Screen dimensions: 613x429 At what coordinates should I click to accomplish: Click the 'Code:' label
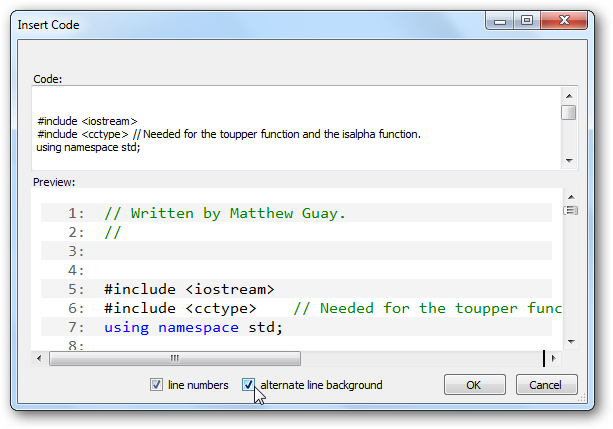pyautogui.click(x=48, y=79)
